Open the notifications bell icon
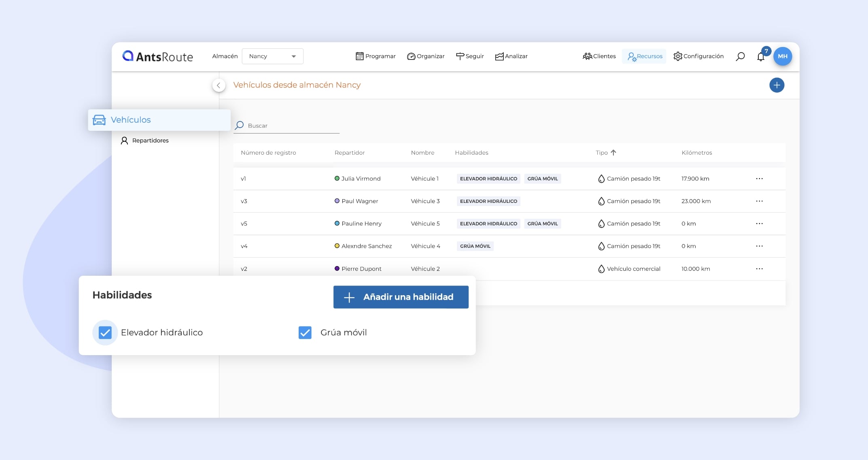This screenshot has height=460, width=868. (x=761, y=57)
